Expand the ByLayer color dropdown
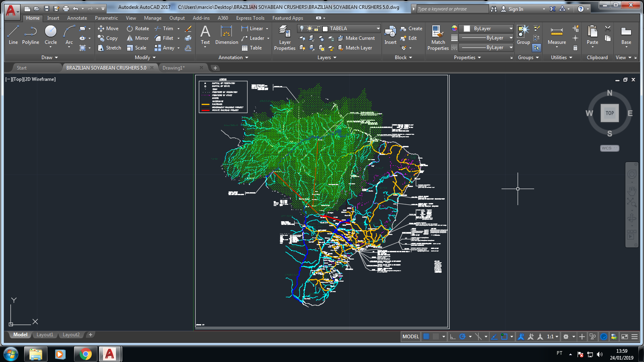The height and width of the screenshot is (362, 644). [x=511, y=29]
